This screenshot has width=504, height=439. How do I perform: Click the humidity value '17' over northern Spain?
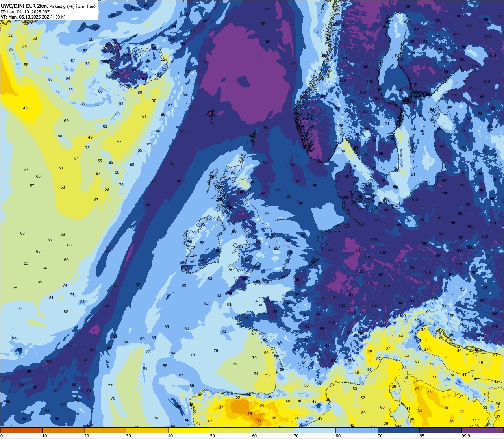click(x=259, y=421)
